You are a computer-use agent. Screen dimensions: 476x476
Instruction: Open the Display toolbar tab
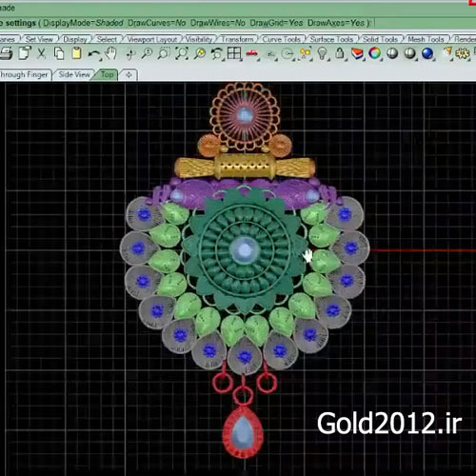point(75,39)
